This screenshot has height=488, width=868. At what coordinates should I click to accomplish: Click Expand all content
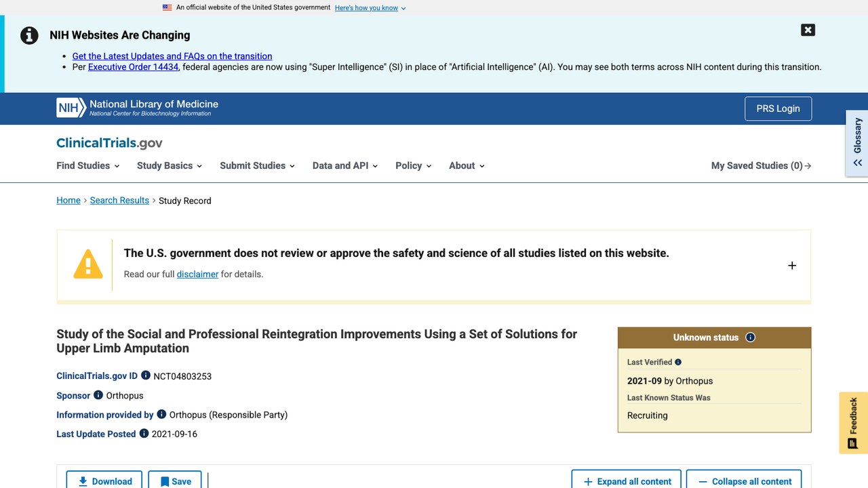click(x=627, y=480)
